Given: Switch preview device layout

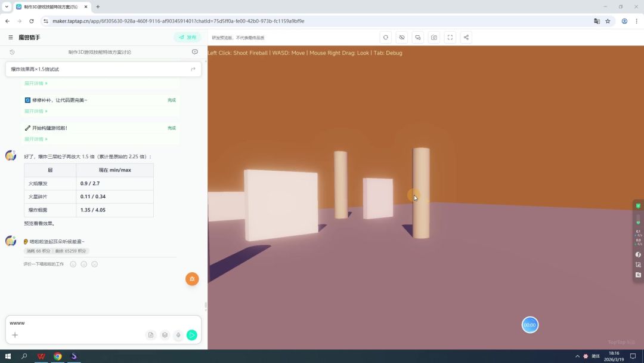Looking at the screenshot, I should point(418,38).
